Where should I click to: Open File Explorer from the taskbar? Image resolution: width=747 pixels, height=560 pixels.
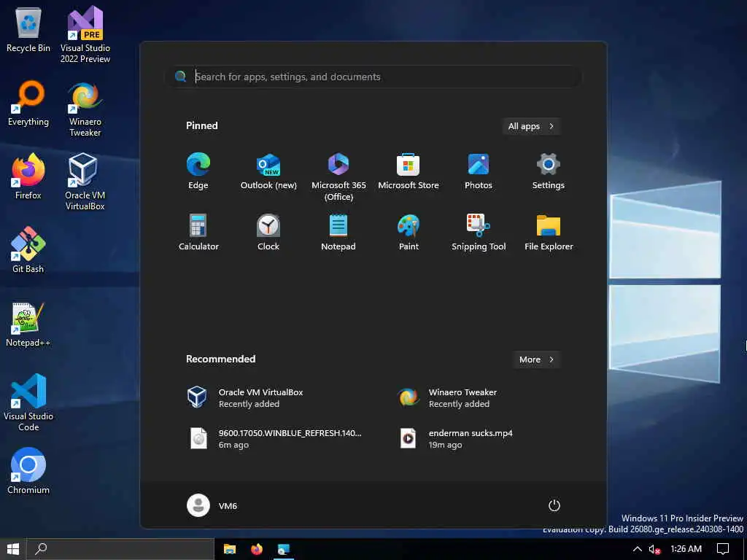pos(230,549)
